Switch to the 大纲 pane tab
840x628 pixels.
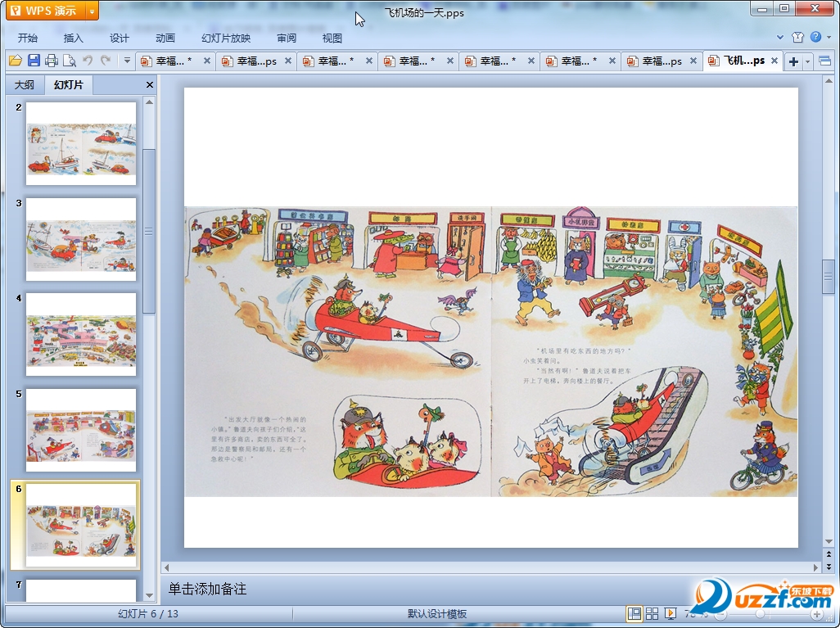(x=24, y=84)
